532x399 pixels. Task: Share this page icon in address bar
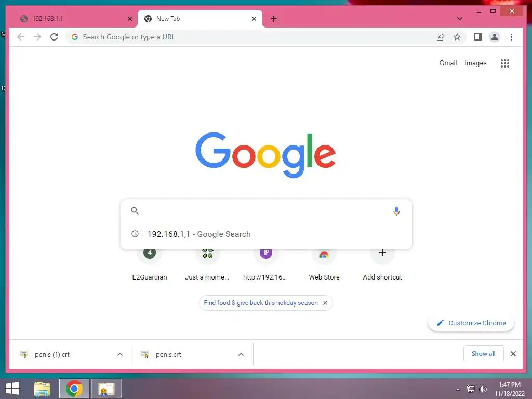click(441, 37)
